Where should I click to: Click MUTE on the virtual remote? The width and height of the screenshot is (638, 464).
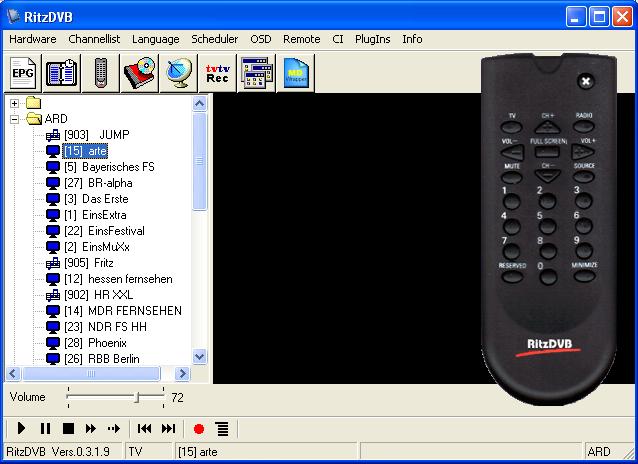[x=512, y=177]
